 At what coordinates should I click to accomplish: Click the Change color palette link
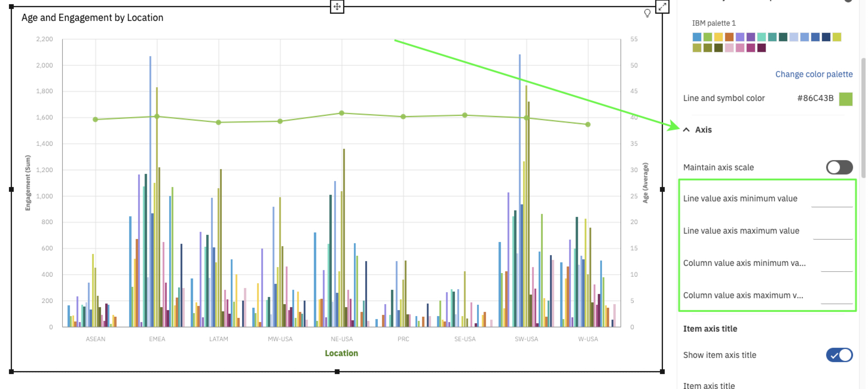coord(814,74)
